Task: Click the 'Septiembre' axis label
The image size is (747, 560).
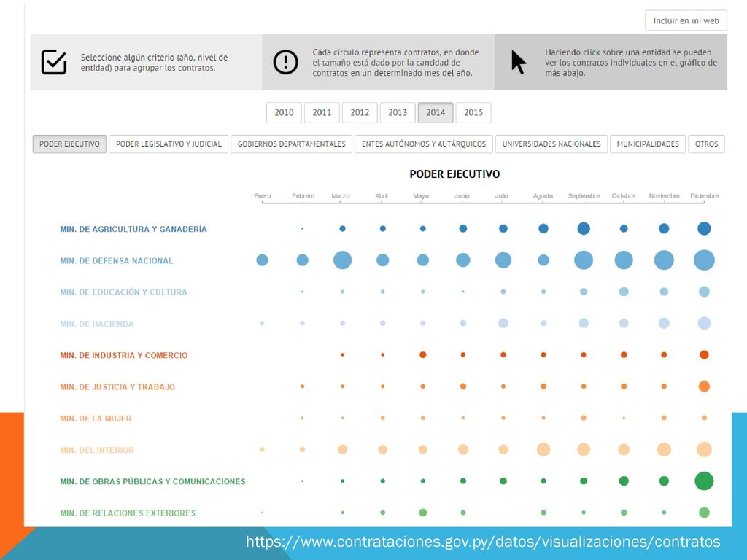Action: 584,195
